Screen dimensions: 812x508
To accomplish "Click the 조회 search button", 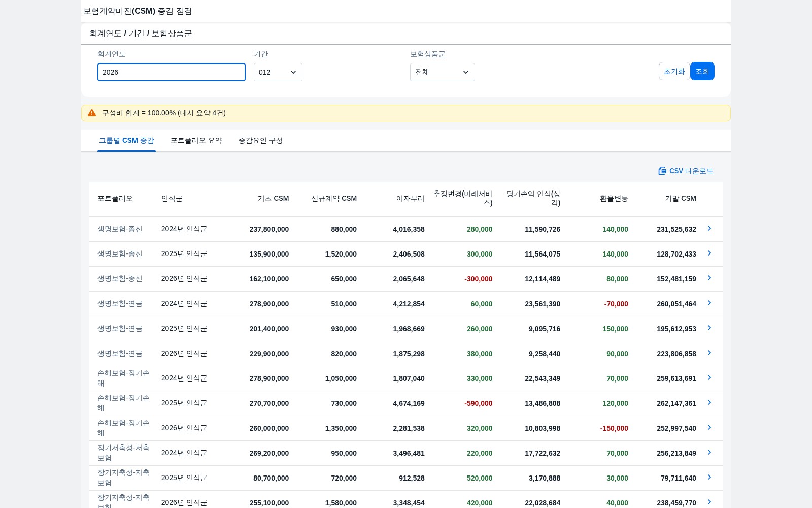I will (702, 71).
